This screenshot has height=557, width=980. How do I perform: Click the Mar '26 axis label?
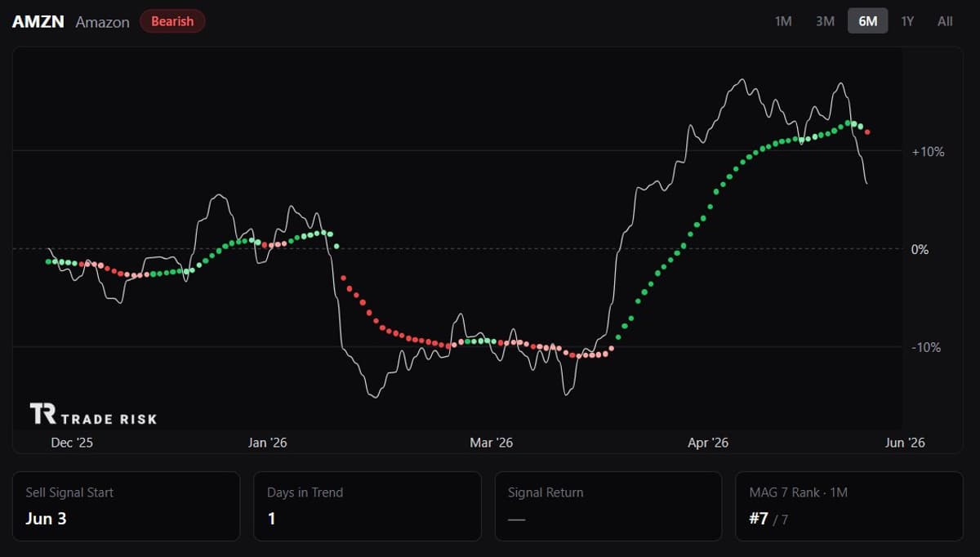[492, 443]
